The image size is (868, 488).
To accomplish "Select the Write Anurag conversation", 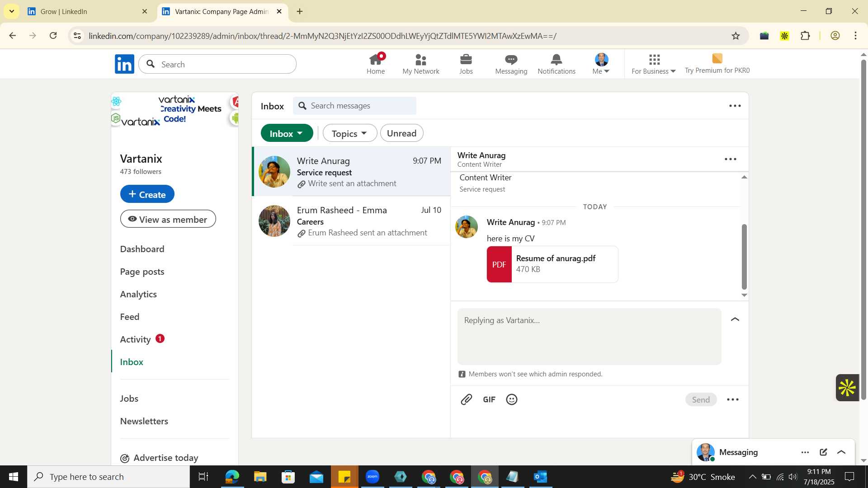I will pyautogui.click(x=351, y=172).
